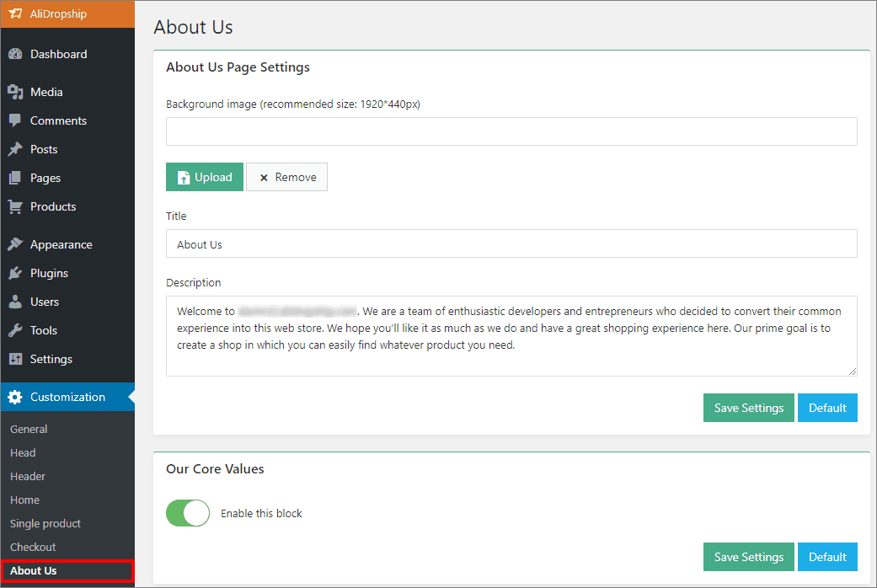Click the AliDropship logo icon
Screen dimensions: 877x588
[15, 13]
